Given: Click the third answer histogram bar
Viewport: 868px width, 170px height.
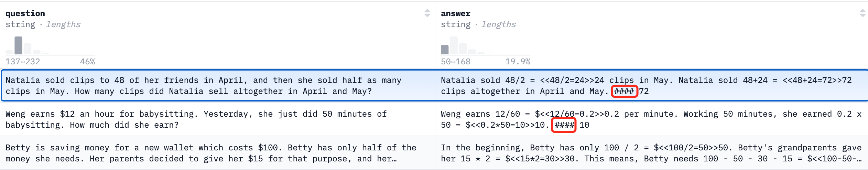Looking at the screenshot, I should point(463,49).
